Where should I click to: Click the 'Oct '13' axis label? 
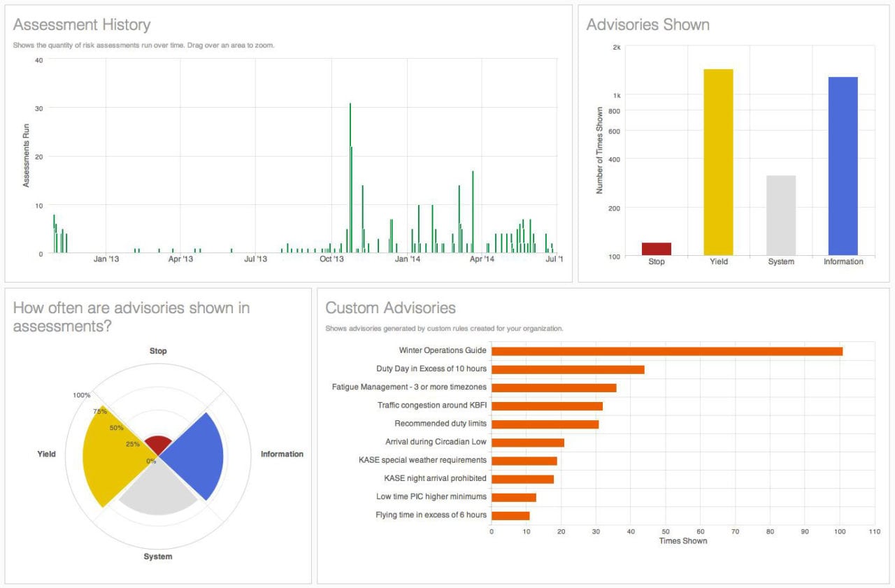331,259
